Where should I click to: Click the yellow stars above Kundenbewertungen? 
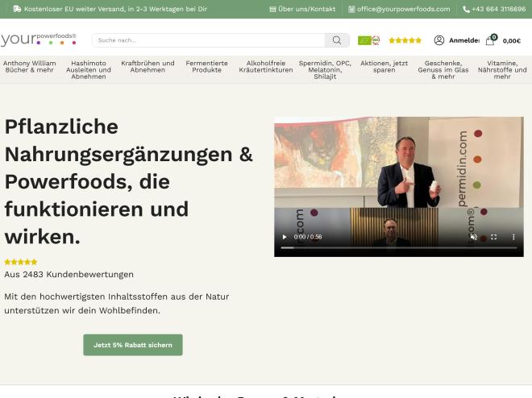(x=21, y=262)
